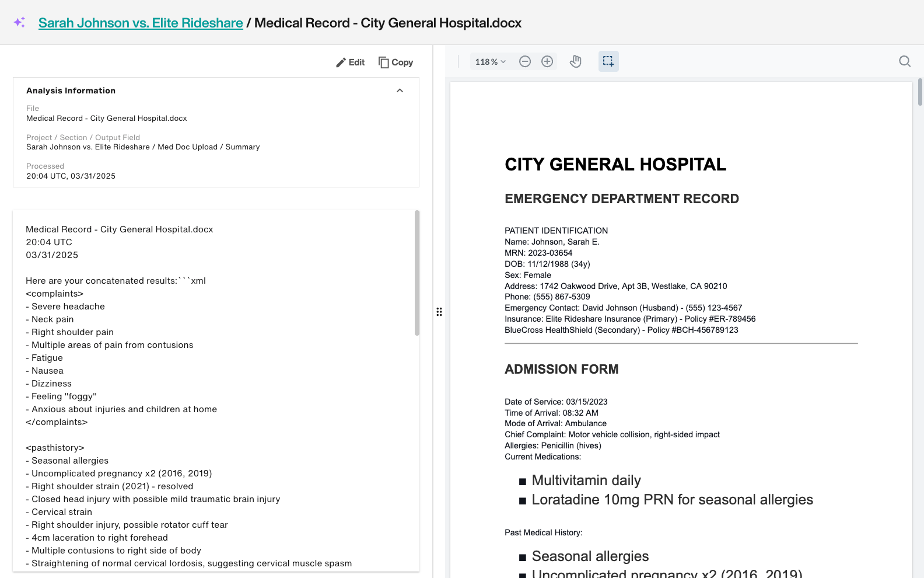The height and width of the screenshot is (578, 924).
Task: Click "Name: Johnson, Sarah E." in the document
Action: tap(552, 242)
